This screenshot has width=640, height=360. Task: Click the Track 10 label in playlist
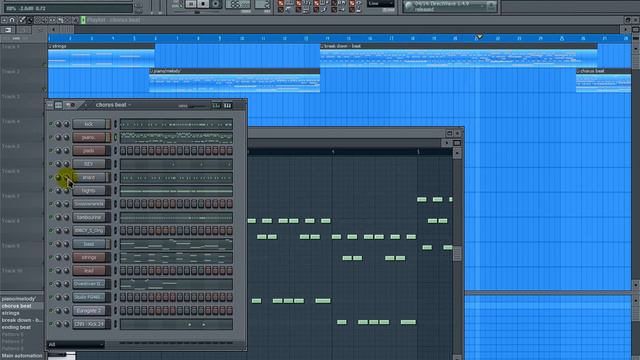pos(12,271)
